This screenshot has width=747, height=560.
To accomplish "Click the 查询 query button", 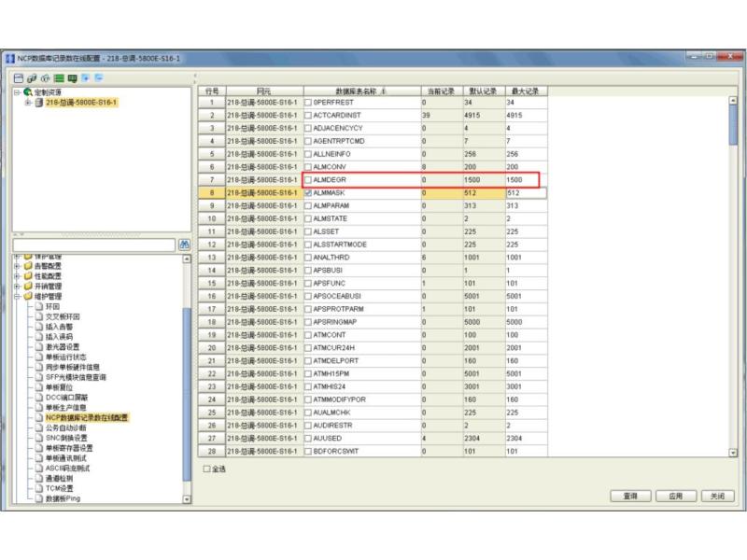I will [x=630, y=496].
